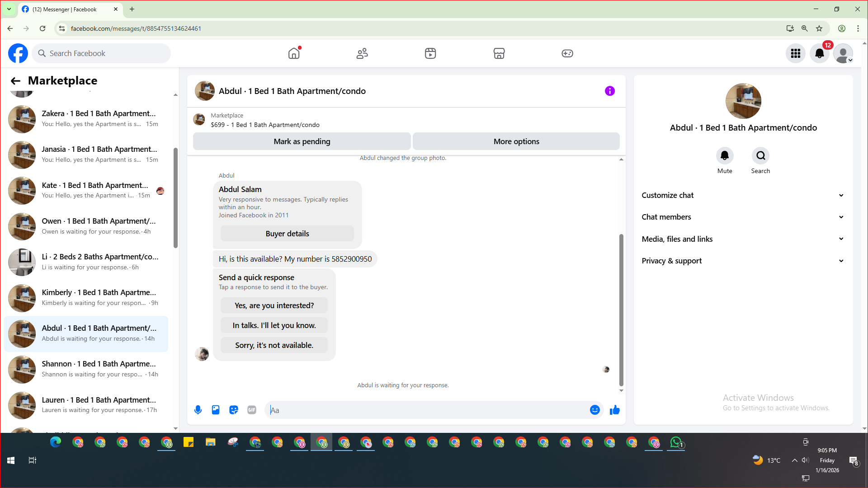Open the Marketplace icon in top navigation

pyautogui.click(x=499, y=53)
